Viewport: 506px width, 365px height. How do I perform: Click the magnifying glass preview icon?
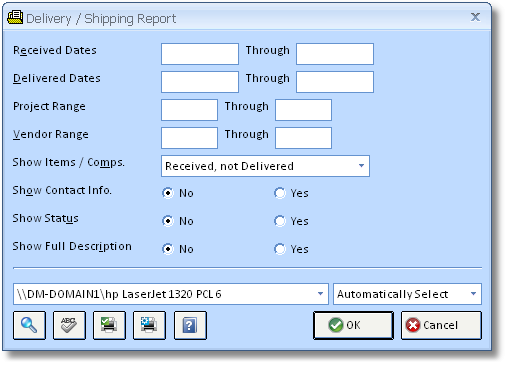tap(29, 325)
